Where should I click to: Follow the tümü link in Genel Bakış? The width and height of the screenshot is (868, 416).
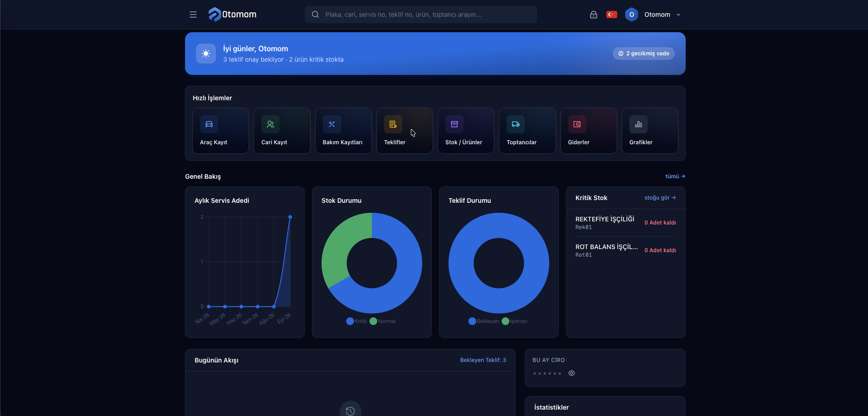point(675,176)
